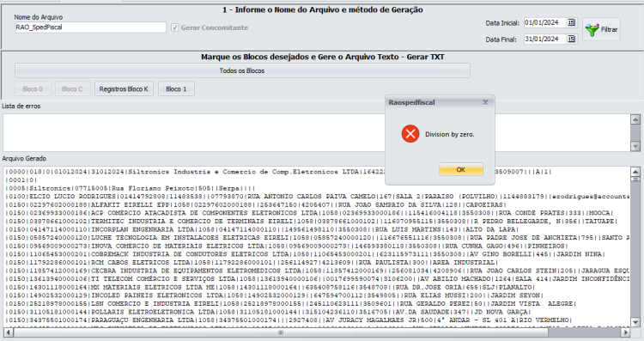Image resolution: width=644 pixels, height=341 pixels.
Task: Click the TI TELECOM COMÉRCIO E SERVIÇOS line
Action: 317,278
